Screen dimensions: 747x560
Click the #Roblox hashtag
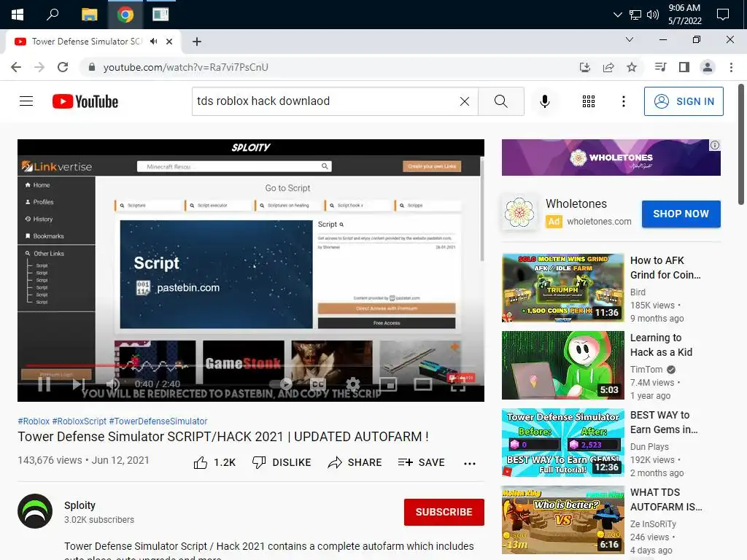pyautogui.click(x=34, y=421)
